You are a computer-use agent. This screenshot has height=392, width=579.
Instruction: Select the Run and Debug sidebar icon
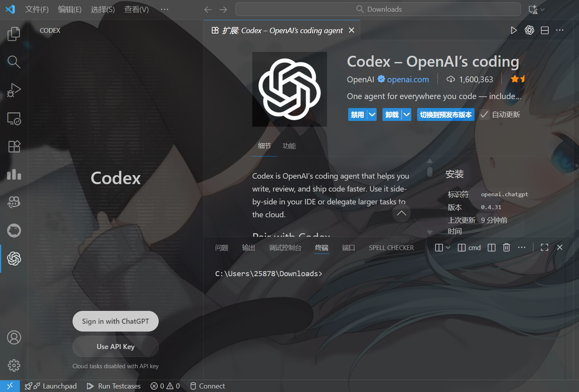(x=14, y=90)
